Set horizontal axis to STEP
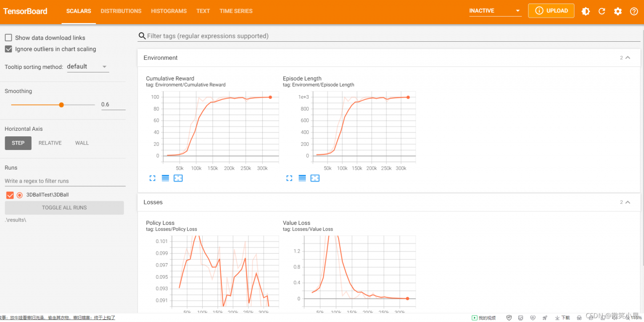 [18, 143]
